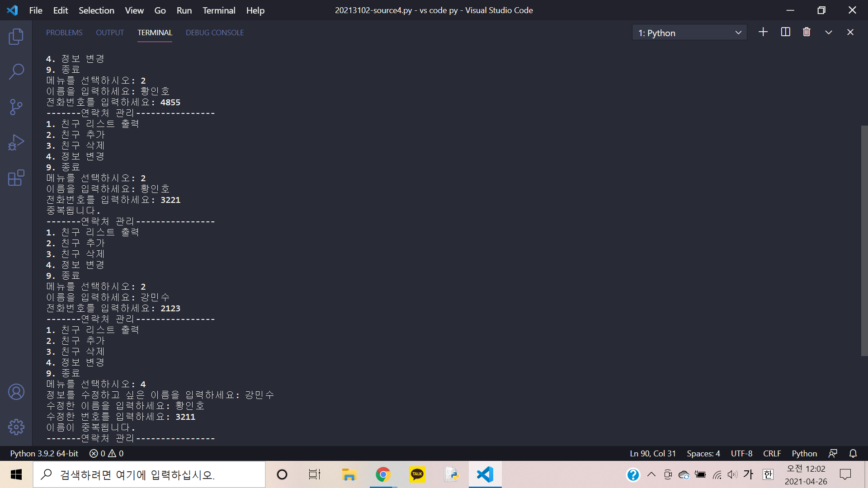This screenshot has width=868, height=488.
Task: Open KakaoTalk from the taskbar
Action: tap(417, 474)
